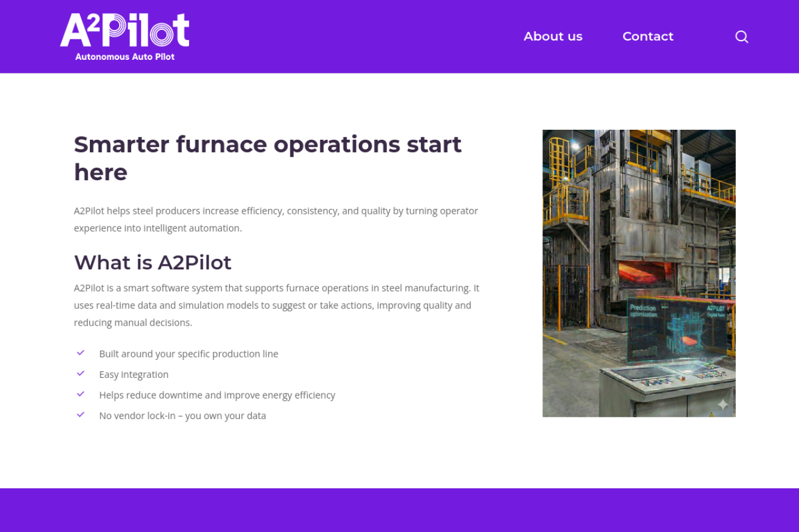Click the A2Pilot logo in the header
This screenshot has width=799, height=532.
pos(125,30)
